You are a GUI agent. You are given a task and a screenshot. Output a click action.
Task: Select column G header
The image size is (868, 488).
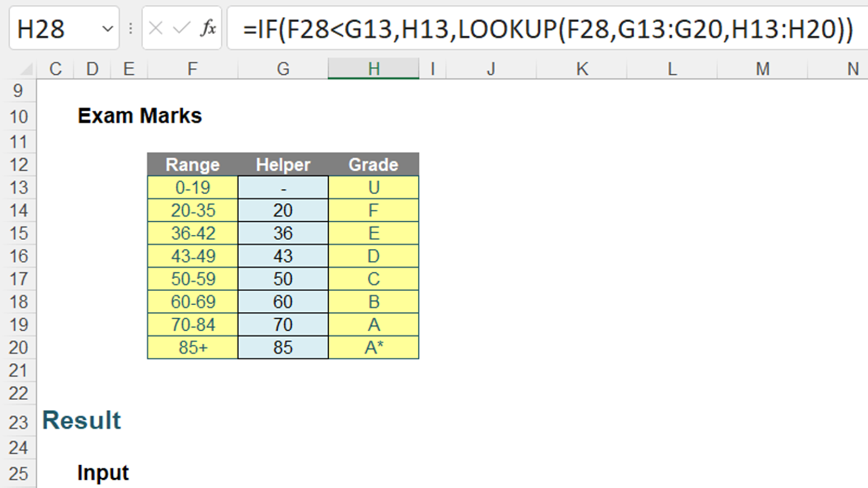(x=283, y=69)
